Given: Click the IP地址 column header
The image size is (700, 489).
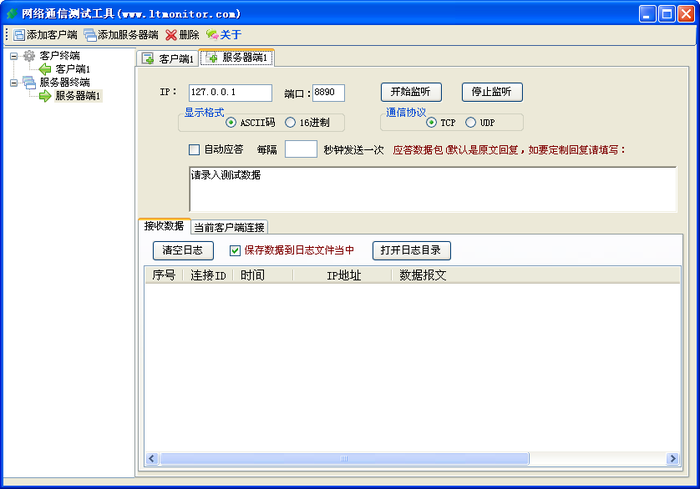Looking at the screenshot, I should (343, 276).
